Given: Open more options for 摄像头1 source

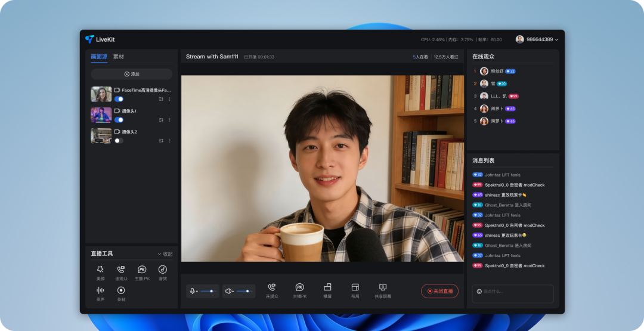Looking at the screenshot, I should (x=169, y=120).
